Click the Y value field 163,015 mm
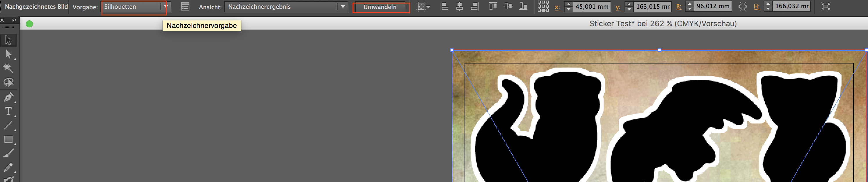 [652, 6]
